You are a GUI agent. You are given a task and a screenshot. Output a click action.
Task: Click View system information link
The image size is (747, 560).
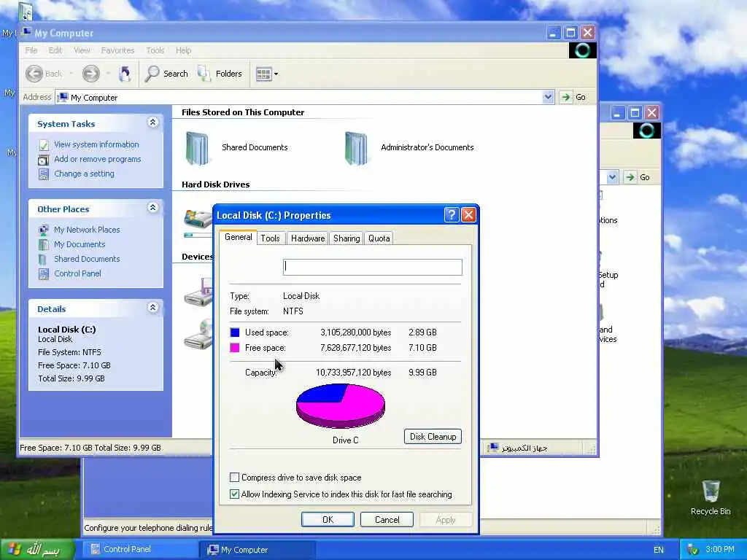(96, 144)
